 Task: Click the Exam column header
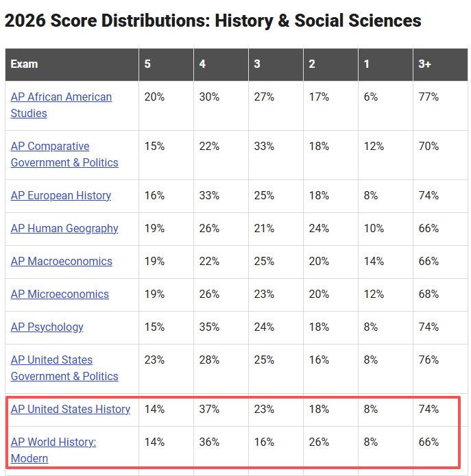pyautogui.click(x=72, y=64)
